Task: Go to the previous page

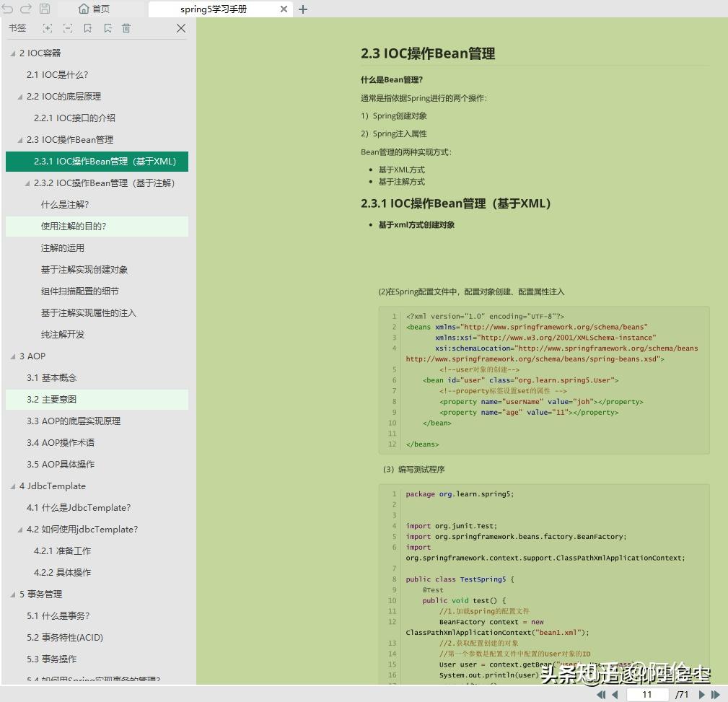Action: pos(615,695)
